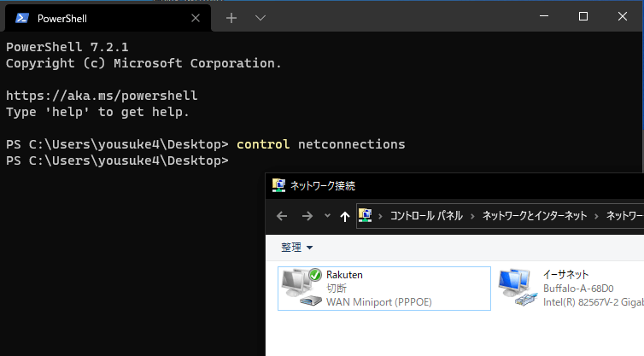Click the Type 'help' to get help line

tap(97, 112)
